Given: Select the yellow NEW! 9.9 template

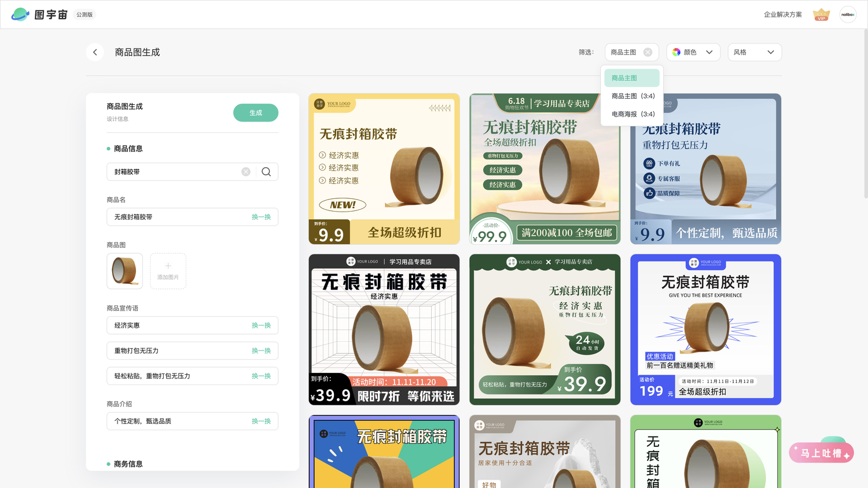Looking at the screenshot, I should click(x=384, y=169).
